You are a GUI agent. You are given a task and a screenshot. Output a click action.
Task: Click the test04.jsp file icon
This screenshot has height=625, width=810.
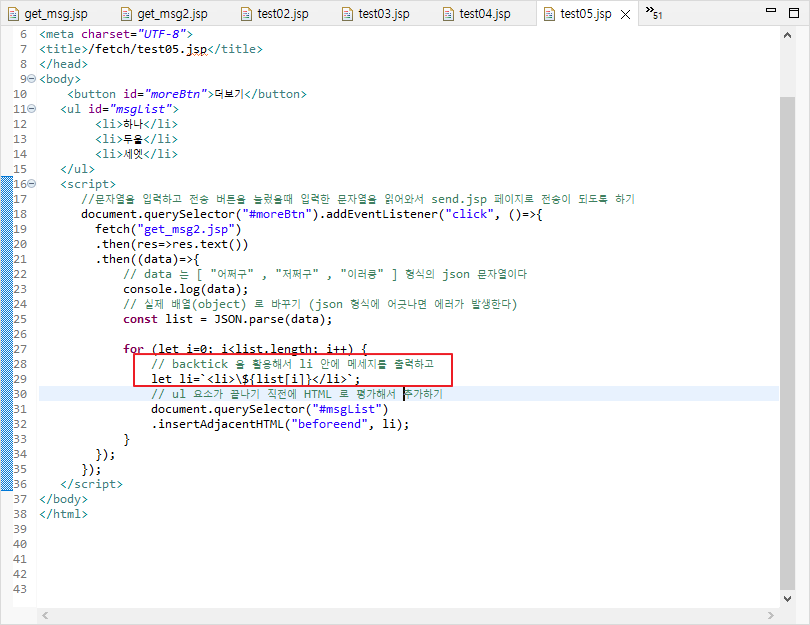click(448, 14)
